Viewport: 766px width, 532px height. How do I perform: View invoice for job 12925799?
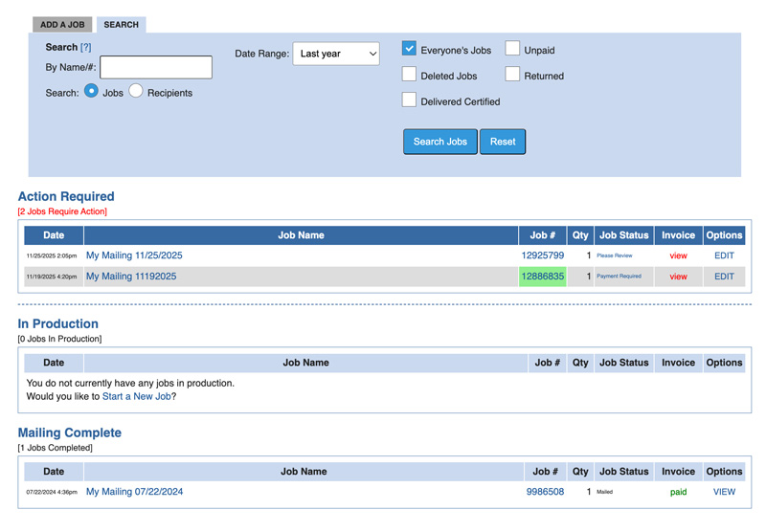tap(678, 256)
